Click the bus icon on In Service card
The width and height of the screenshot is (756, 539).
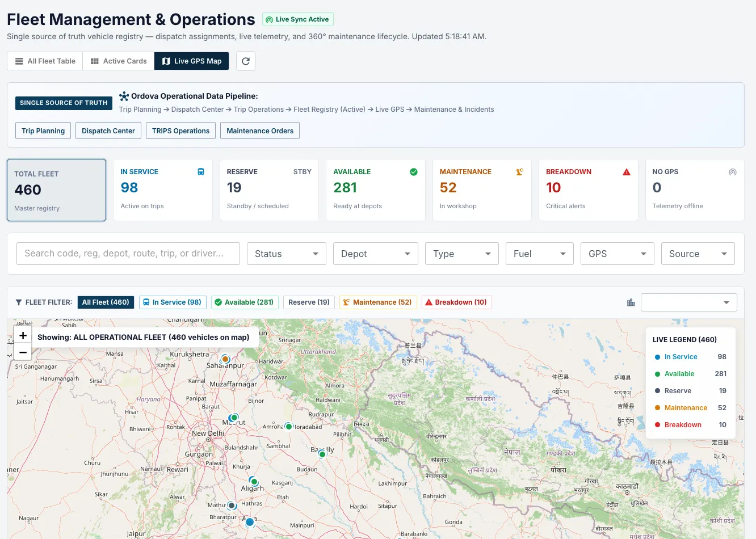tap(201, 172)
